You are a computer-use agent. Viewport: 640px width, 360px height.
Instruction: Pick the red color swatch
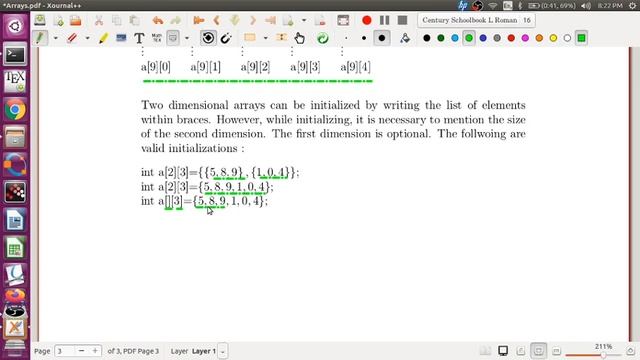coord(511,38)
